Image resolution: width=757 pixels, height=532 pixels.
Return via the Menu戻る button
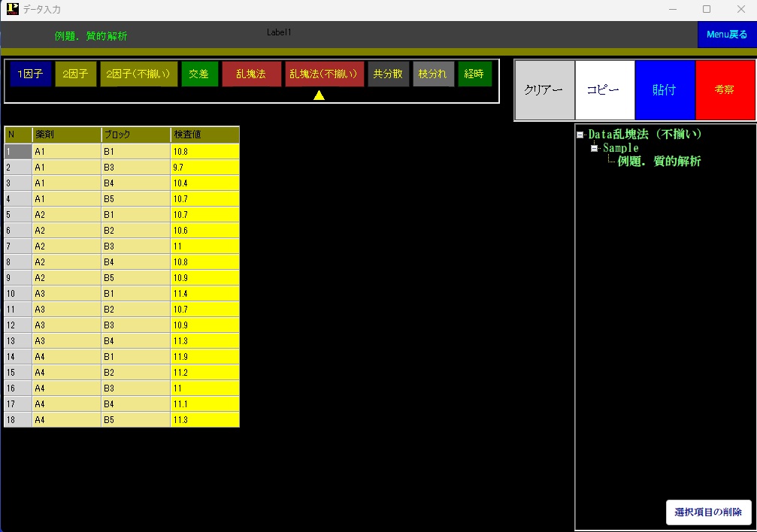726,35
